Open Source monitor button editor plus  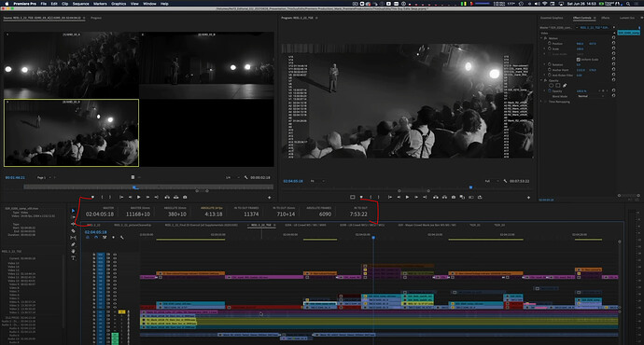coord(270,198)
